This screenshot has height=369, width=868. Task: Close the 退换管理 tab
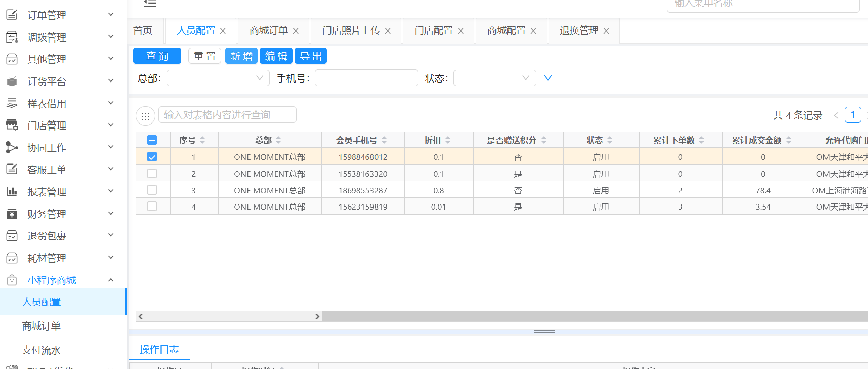[x=606, y=31]
